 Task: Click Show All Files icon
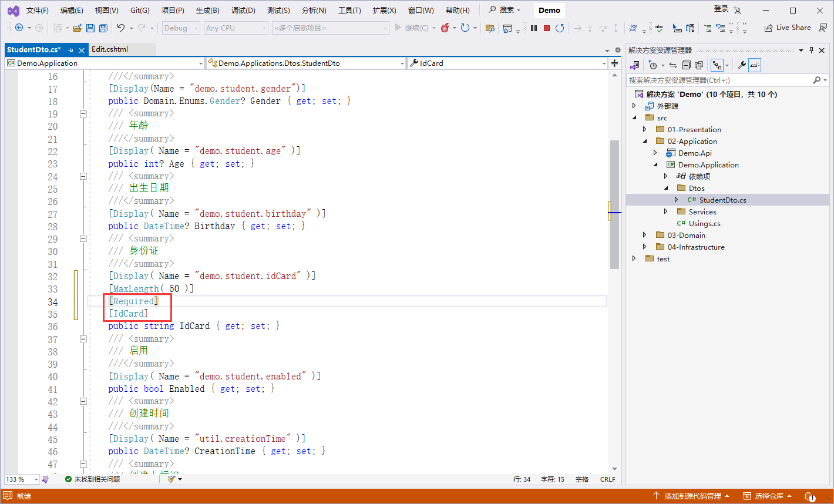(x=699, y=65)
